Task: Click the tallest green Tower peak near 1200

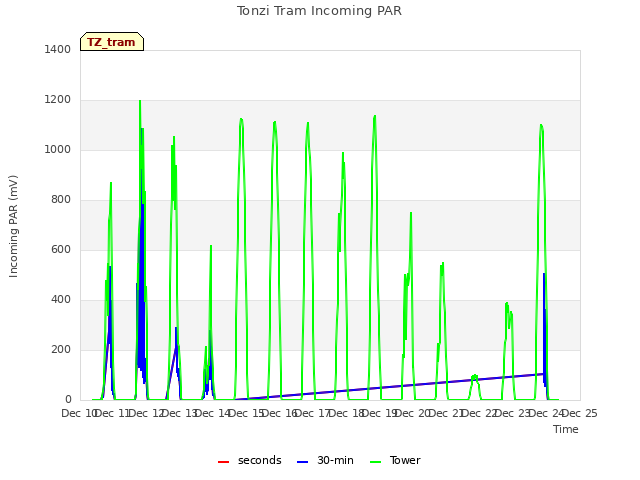Action: [140, 101]
